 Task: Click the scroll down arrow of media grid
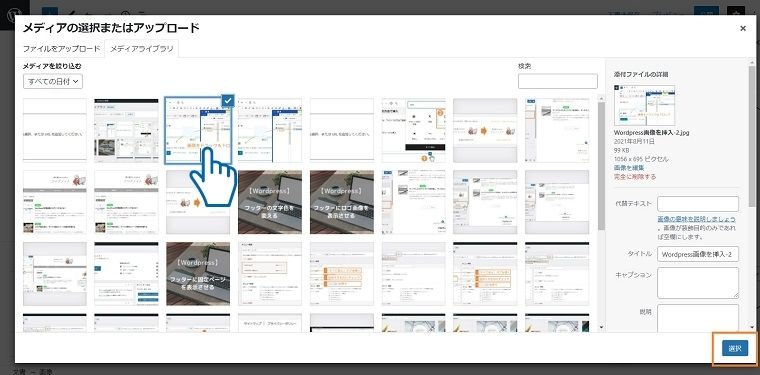602,328
